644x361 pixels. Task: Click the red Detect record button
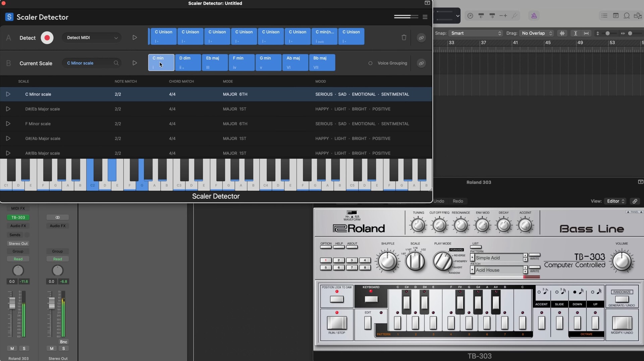tap(47, 38)
